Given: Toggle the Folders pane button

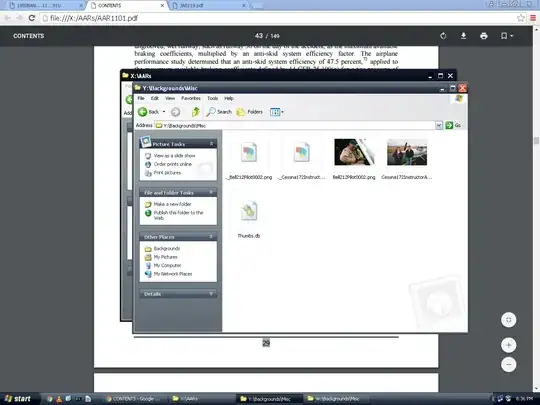Looking at the screenshot, I should (x=250, y=112).
